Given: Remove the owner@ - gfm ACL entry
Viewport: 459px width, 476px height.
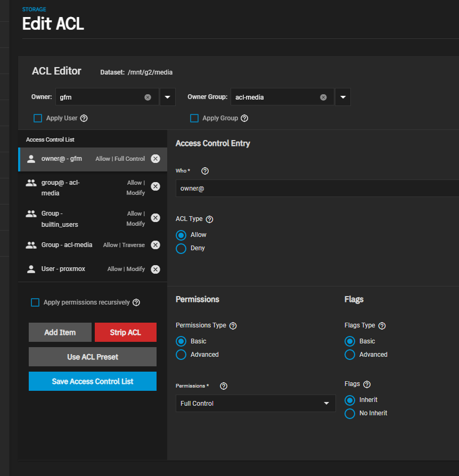Looking at the screenshot, I should (x=155, y=159).
